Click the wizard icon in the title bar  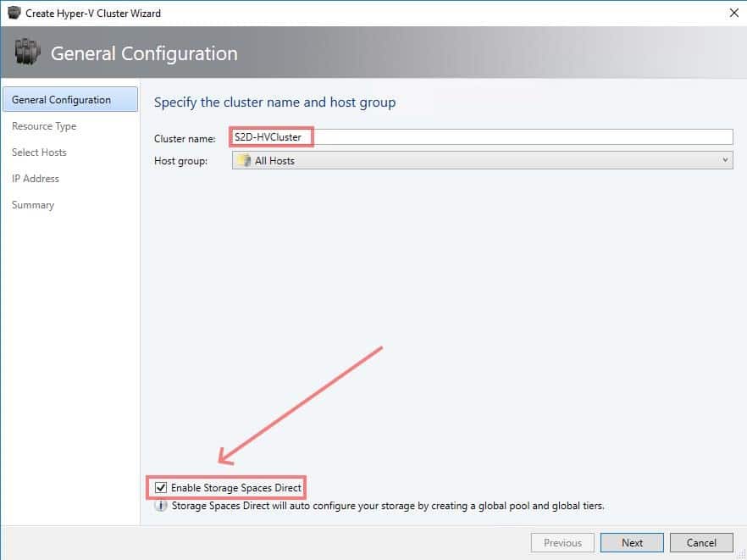coord(14,13)
